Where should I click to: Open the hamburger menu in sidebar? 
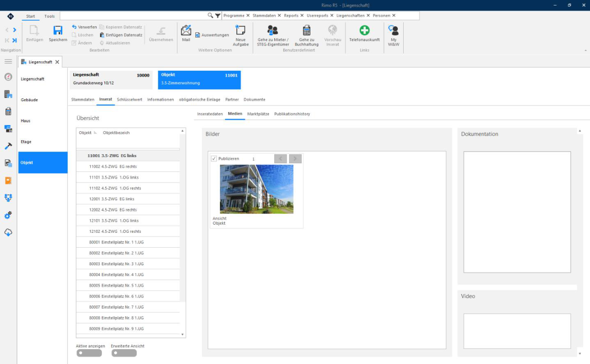(8, 61)
